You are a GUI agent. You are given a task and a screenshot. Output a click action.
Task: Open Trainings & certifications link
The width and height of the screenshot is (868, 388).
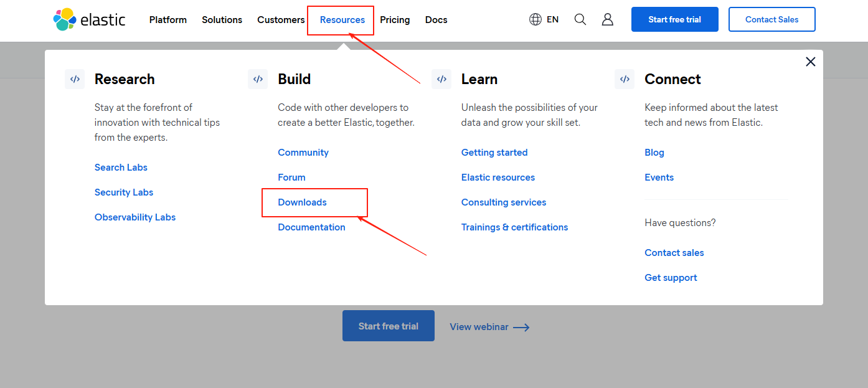click(x=514, y=227)
